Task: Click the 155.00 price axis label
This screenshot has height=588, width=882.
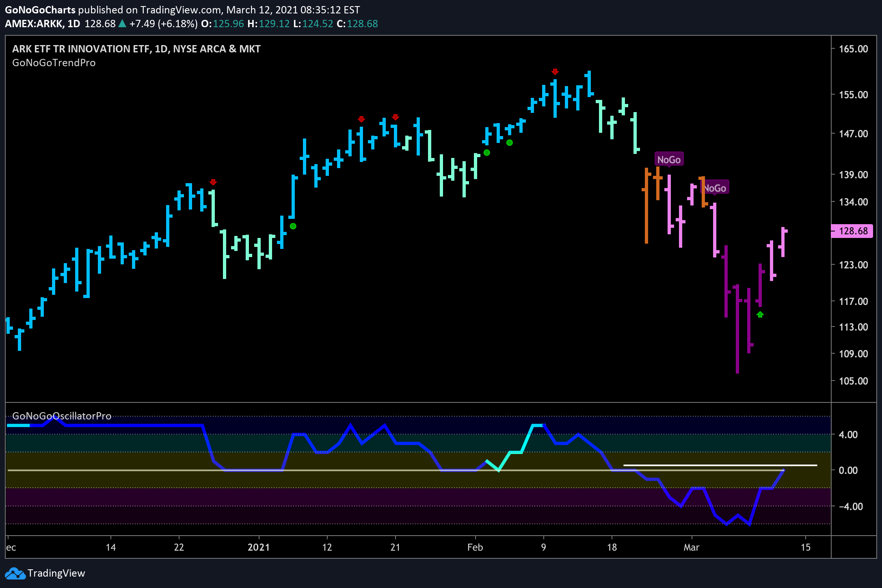Action: 854,95
